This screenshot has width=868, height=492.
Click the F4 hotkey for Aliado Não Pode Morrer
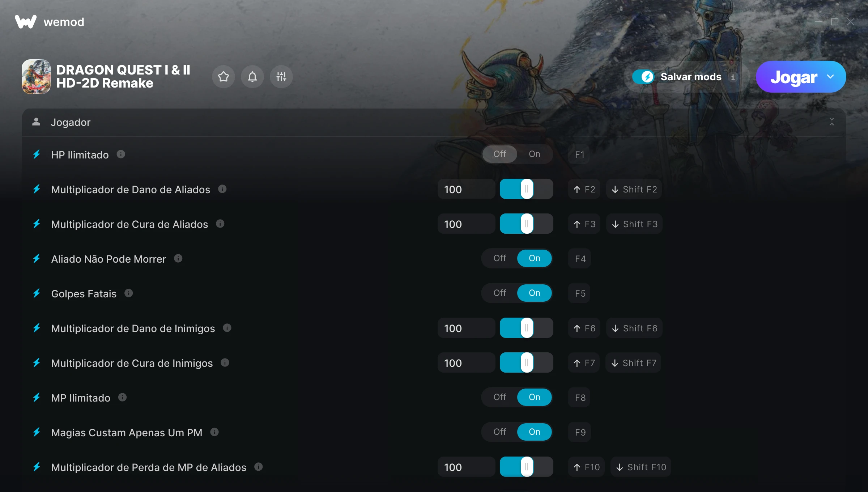tap(580, 259)
